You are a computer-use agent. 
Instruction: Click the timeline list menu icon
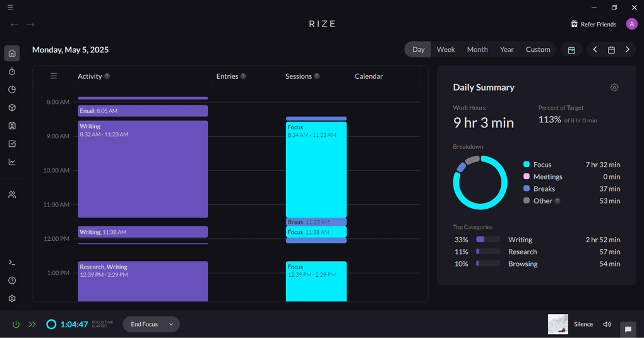click(54, 76)
